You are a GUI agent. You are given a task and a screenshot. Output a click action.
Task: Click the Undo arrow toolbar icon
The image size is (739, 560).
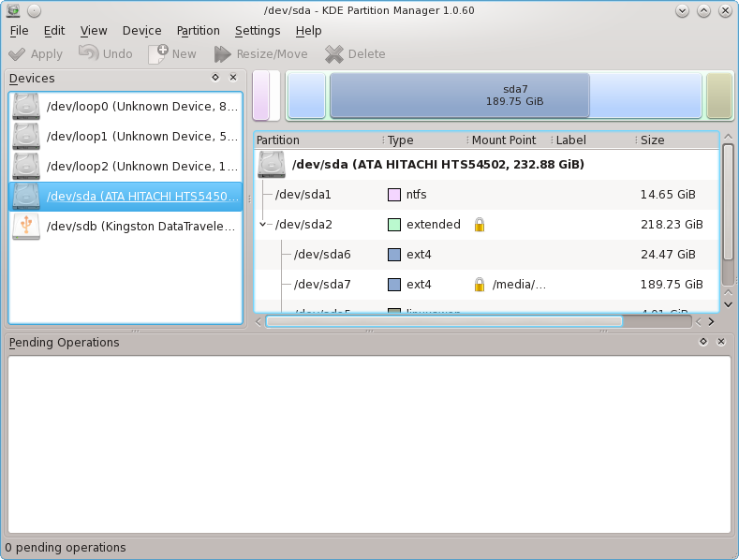[88, 53]
